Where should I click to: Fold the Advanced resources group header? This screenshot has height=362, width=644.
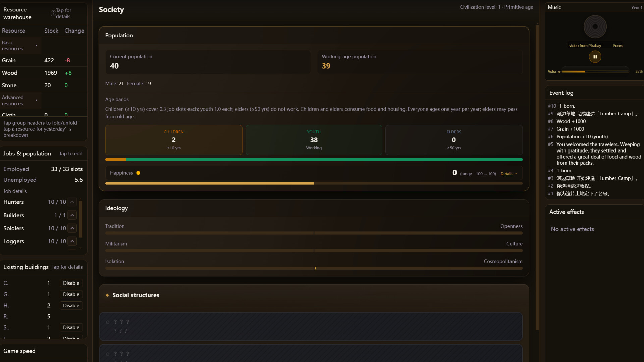[20, 101]
